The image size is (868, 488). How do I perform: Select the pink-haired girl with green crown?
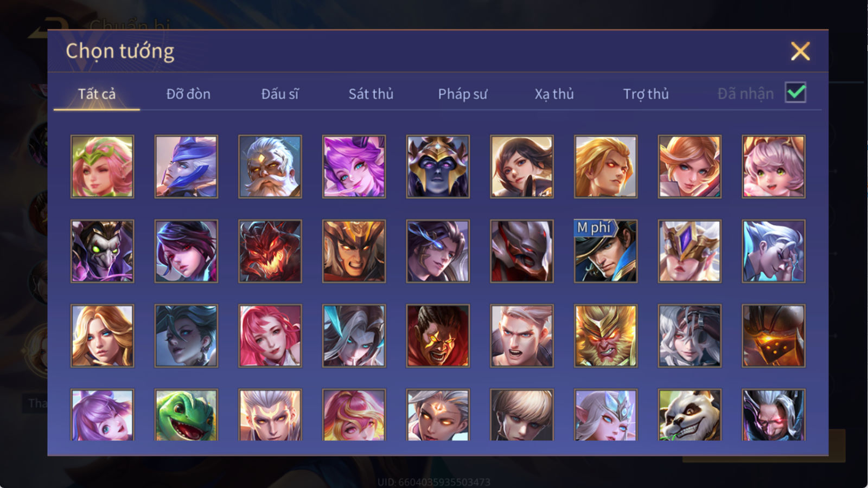click(103, 166)
